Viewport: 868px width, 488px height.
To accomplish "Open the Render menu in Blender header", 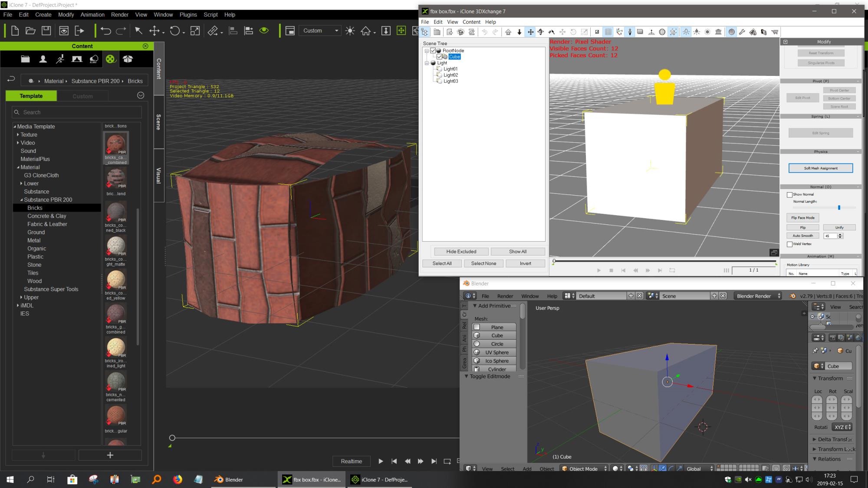I will coord(505,296).
